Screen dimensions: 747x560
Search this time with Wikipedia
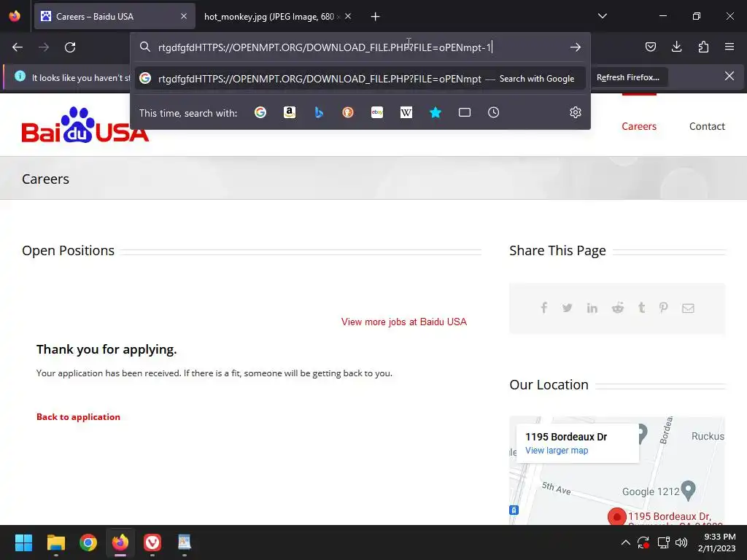tap(406, 112)
